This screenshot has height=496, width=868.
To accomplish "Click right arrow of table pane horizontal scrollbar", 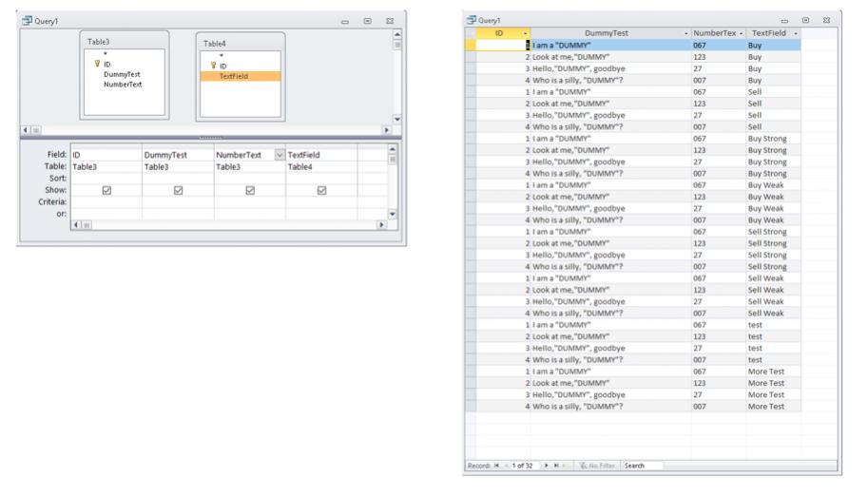I will pyautogui.click(x=386, y=130).
